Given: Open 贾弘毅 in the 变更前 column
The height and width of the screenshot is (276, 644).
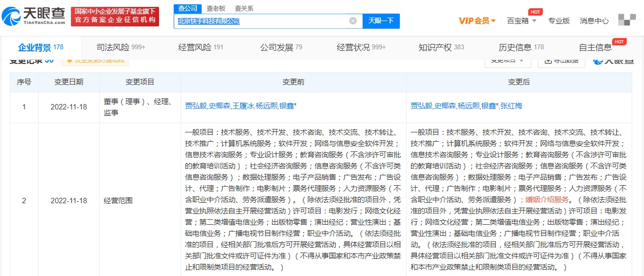Looking at the screenshot, I should [x=196, y=106].
